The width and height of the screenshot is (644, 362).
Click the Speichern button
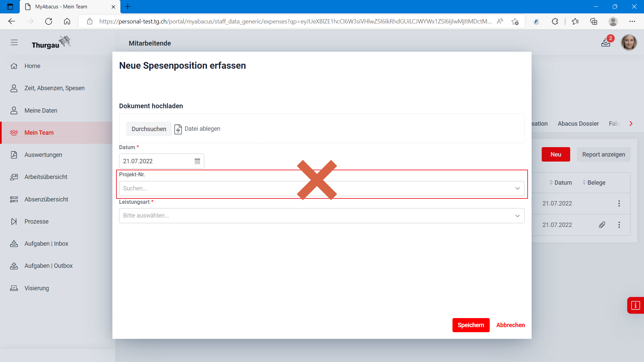click(x=471, y=325)
